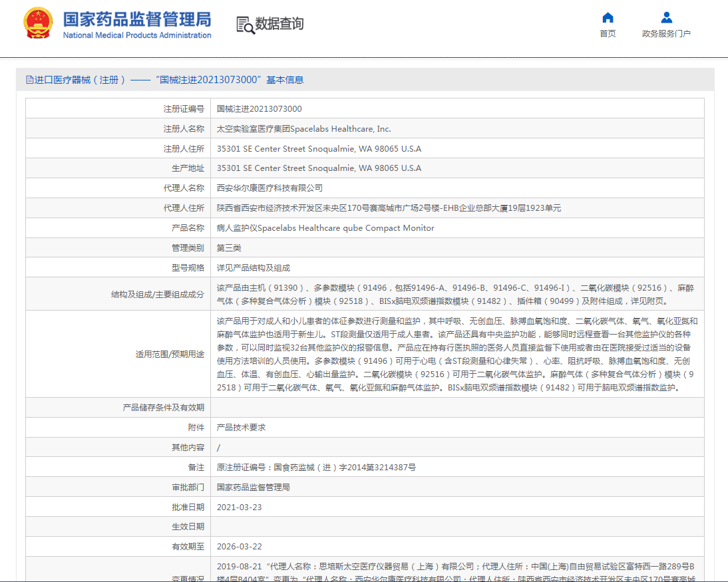Select the 代理人名称 value 西安华尔康医疗科技有限公司
This screenshot has width=728, height=582.
point(270,188)
